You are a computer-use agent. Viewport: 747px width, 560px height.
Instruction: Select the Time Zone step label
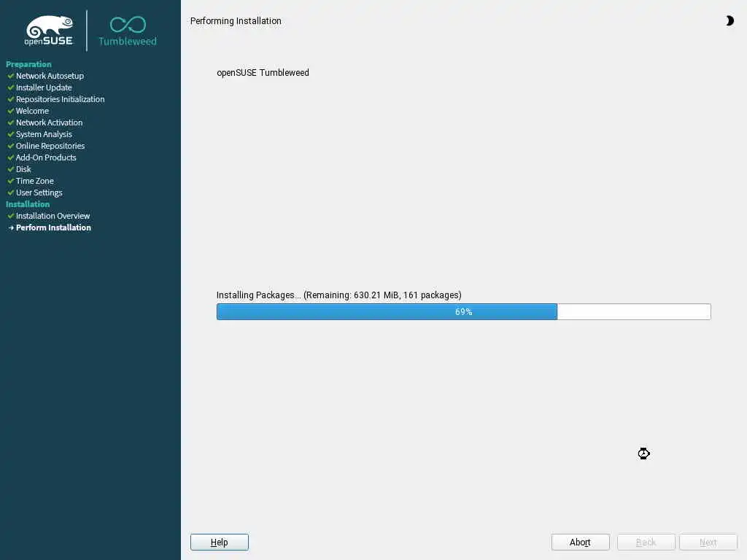point(35,181)
